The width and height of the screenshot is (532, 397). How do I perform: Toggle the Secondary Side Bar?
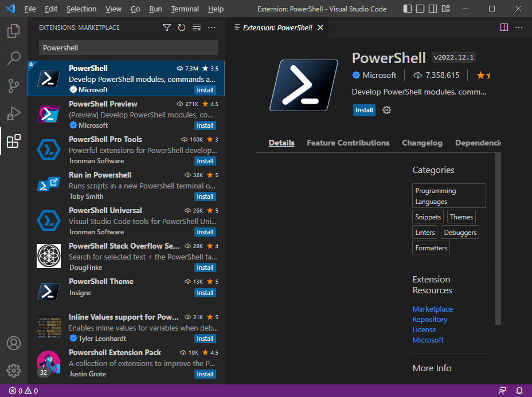click(x=432, y=9)
